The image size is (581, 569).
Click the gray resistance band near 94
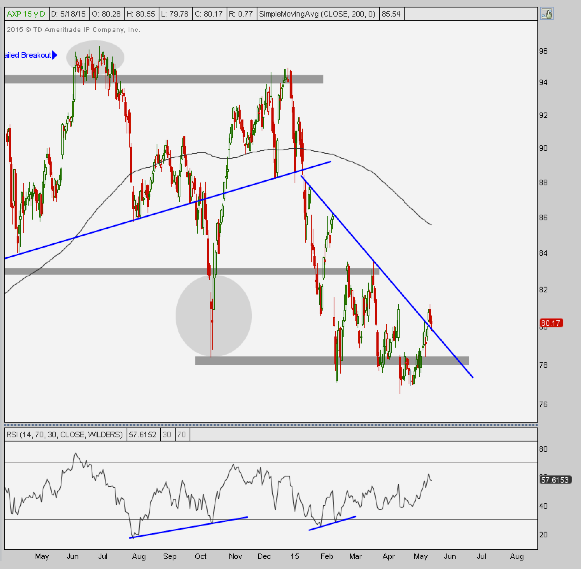click(x=163, y=79)
